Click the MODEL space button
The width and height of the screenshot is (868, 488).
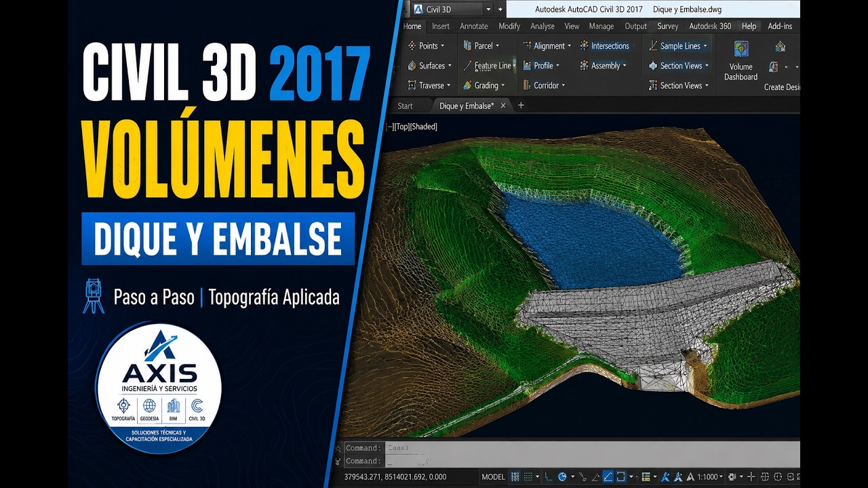pyautogui.click(x=493, y=477)
